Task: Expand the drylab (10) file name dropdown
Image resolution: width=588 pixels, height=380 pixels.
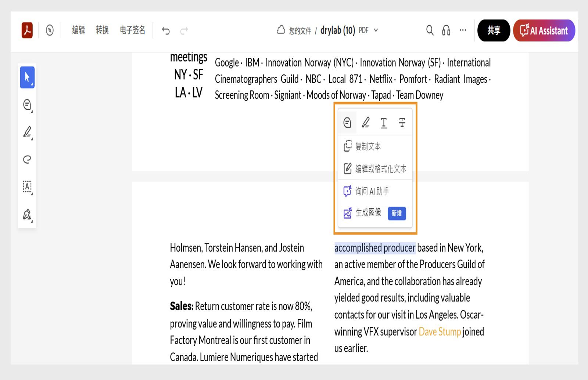Action: 376,30
